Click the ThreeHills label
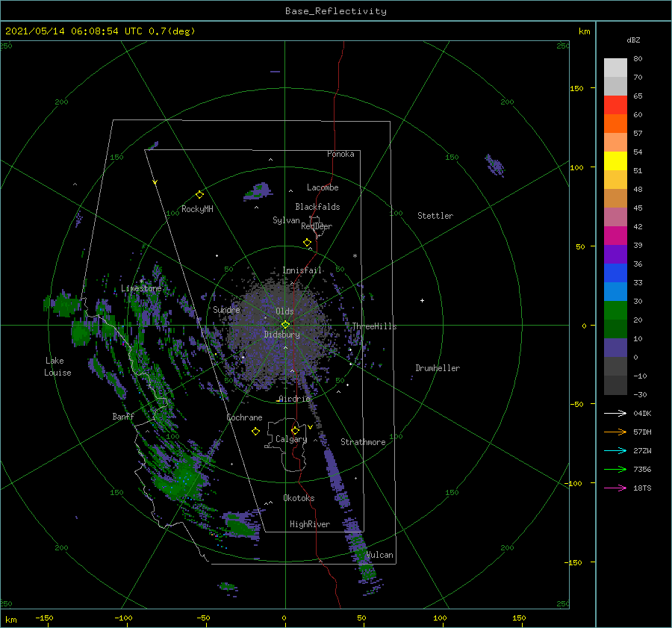This screenshot has height=628, width=672. [x=374, y=326]
